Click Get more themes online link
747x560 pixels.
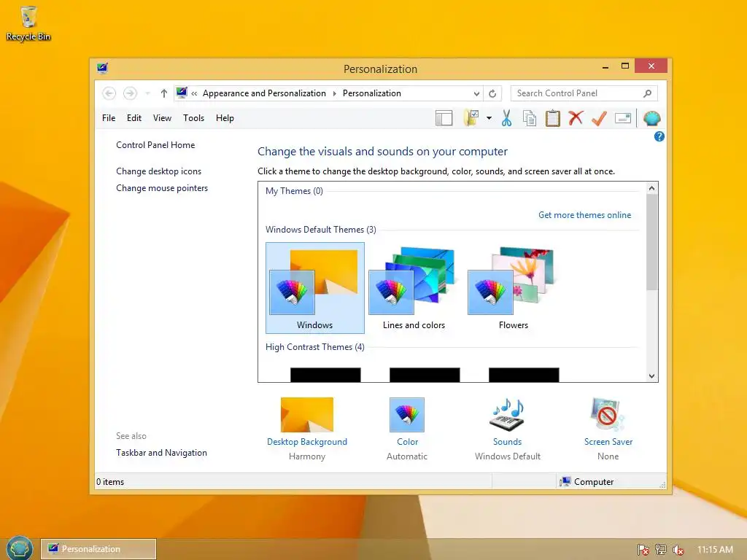click(x=584, y=215)
